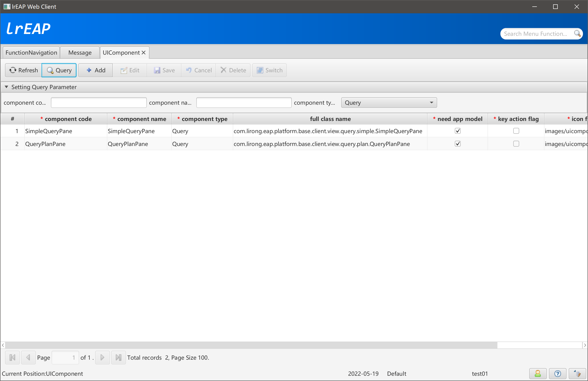Click Query type cell in row 2

click(x=202, y=144)
